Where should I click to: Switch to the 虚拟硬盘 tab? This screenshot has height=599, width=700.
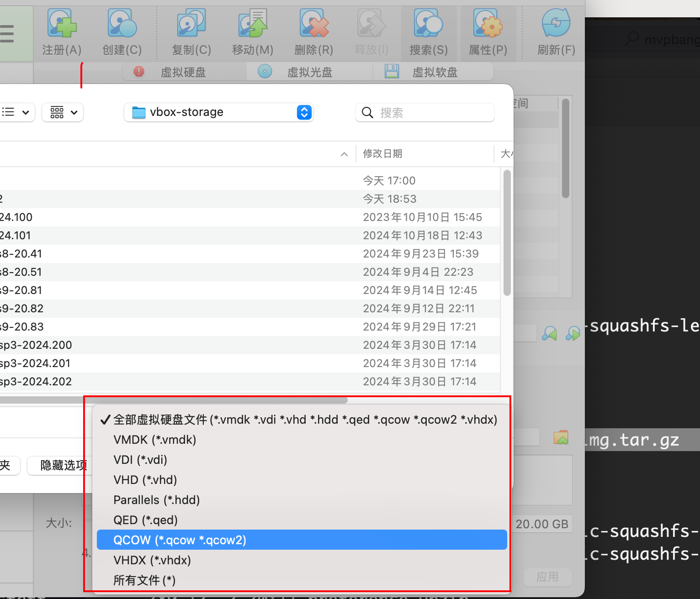pos(183,72)
